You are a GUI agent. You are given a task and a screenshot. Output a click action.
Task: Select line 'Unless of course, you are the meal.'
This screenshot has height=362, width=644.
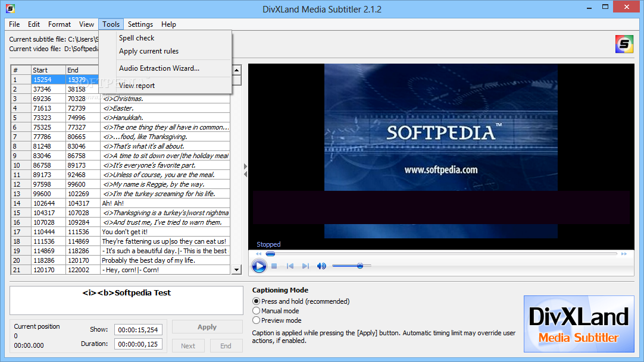coord(165,175)
